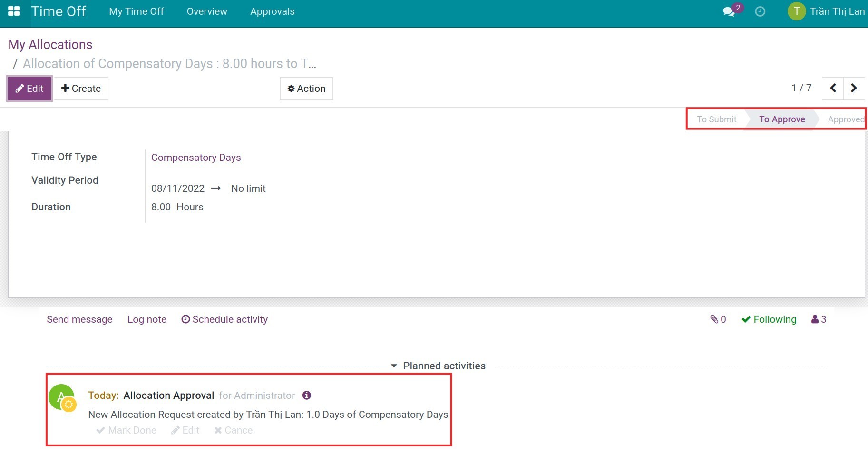Collapse the Planned activities section
This screenshot has width=868, height=455.
(x=438, y=366)
